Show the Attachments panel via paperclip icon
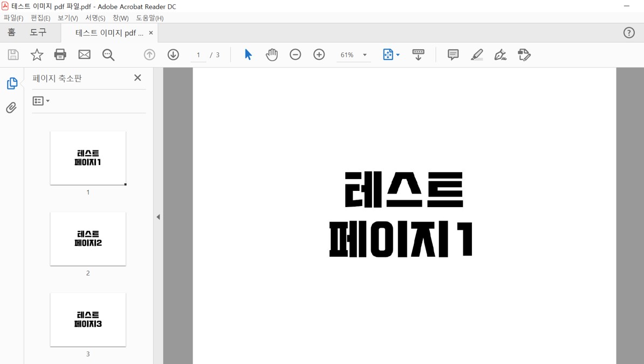 (11, 108)
